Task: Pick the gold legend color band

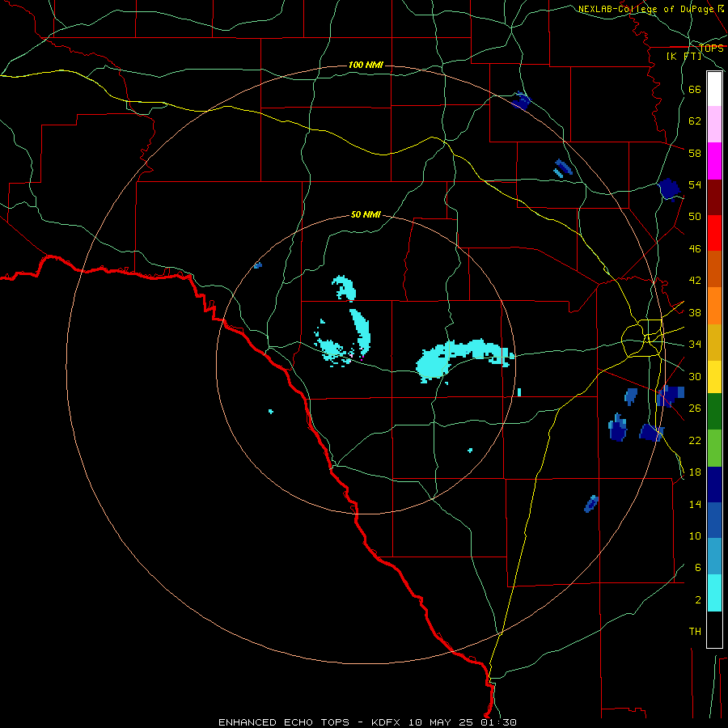Action: 714,343
